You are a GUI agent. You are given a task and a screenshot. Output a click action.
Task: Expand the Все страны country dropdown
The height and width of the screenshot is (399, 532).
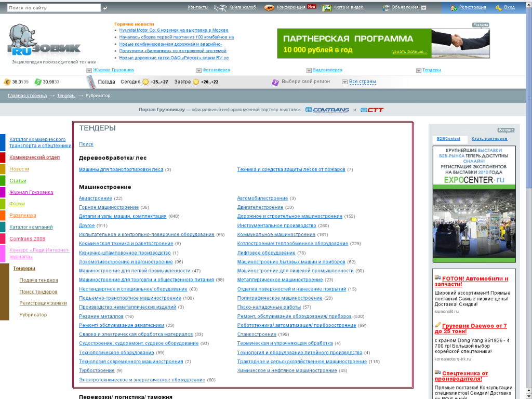pos(345,82)
